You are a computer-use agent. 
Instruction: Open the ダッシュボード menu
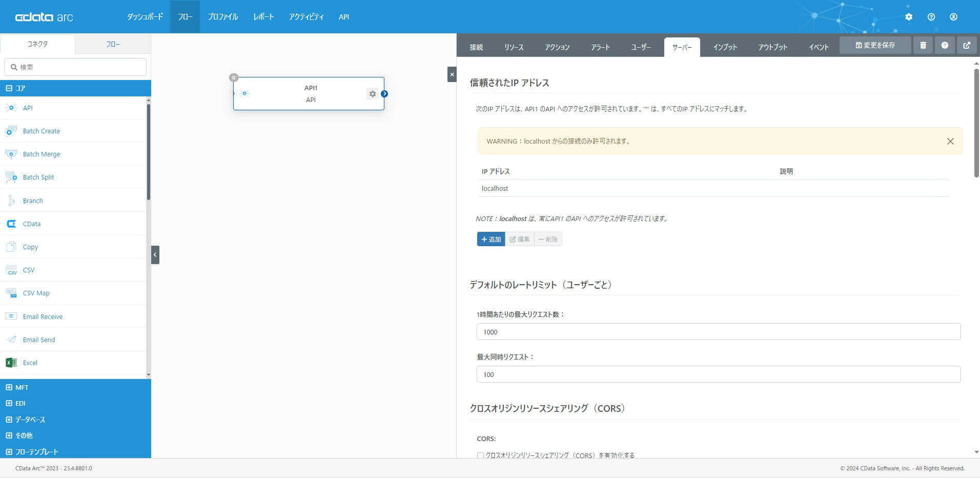coord(145,17)
